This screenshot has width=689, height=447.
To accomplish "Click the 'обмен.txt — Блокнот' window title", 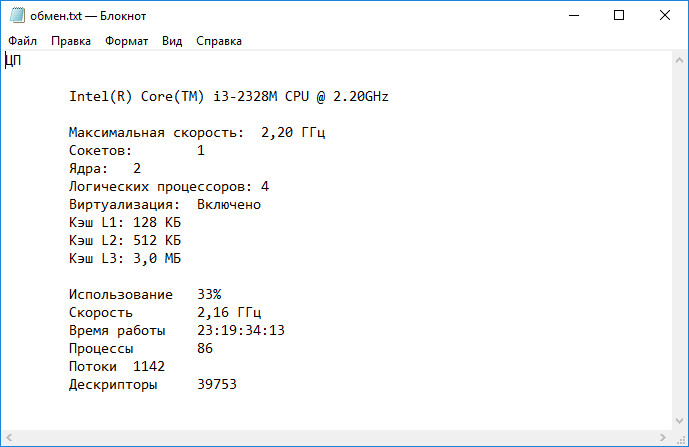I will [88, 16].
